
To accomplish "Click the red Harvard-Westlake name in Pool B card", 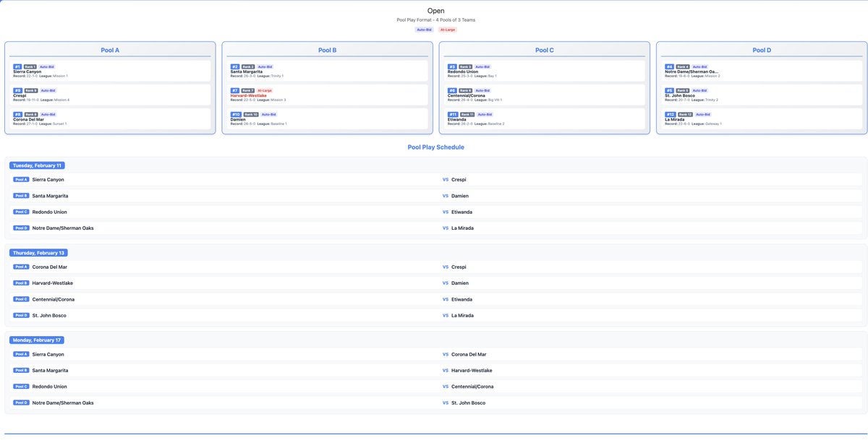I will [x=248, y=95].
